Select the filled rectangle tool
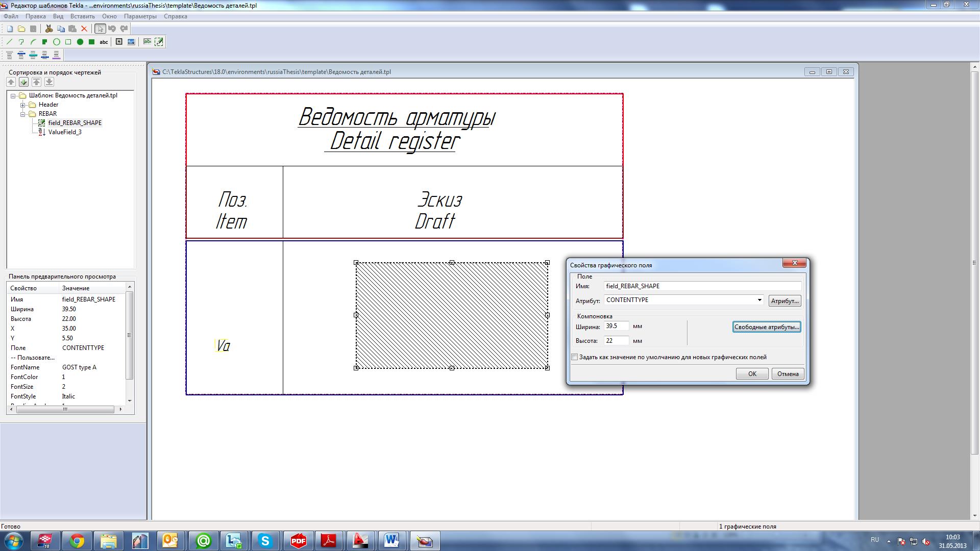Viewport: 980px width, 551px height. click(92, 42)
